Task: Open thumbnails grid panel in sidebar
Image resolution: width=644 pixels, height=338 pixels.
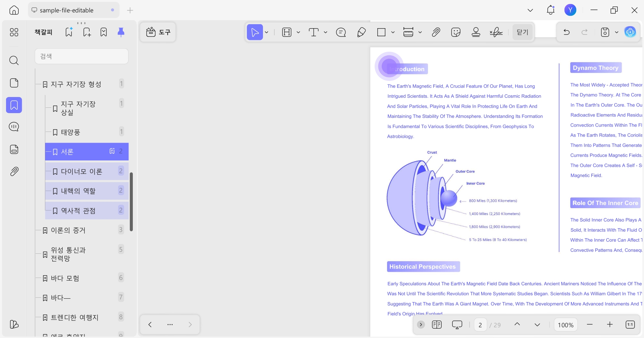Action: click(x=14, y=32)
